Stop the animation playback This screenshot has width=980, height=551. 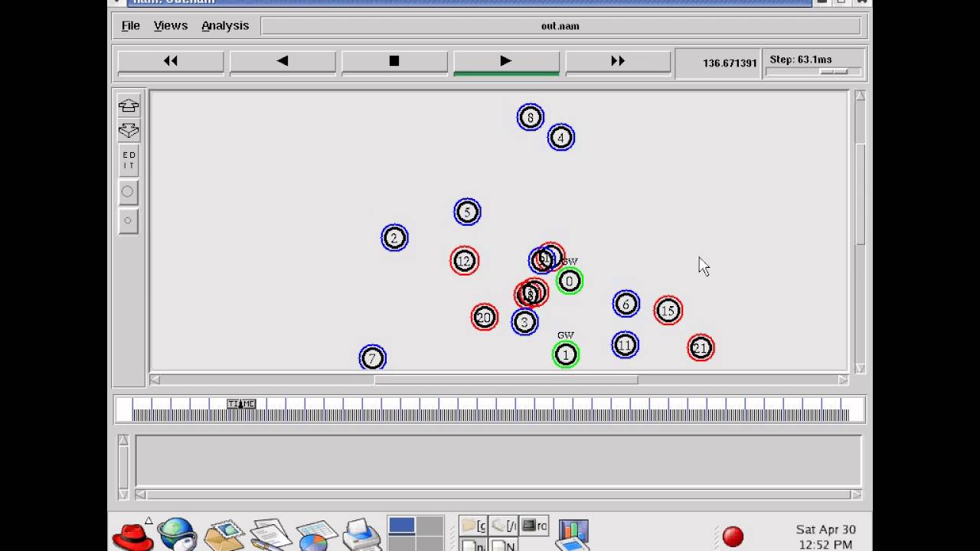394,61
